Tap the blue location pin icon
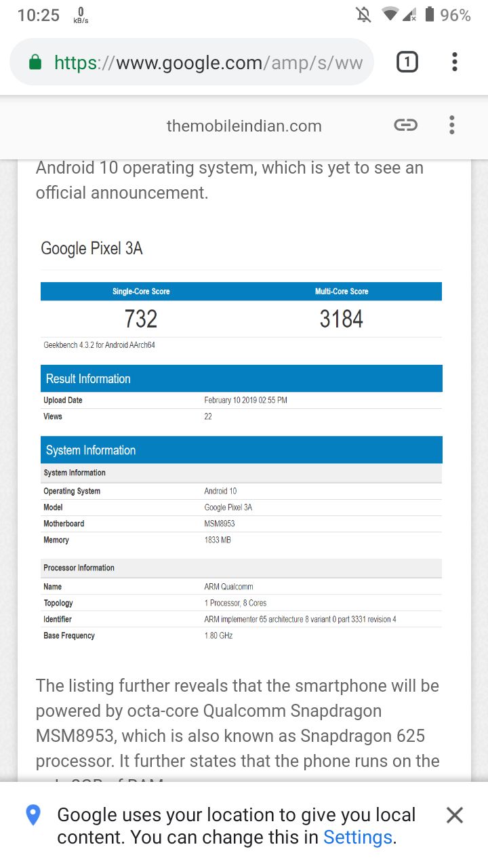The height and width of the screenshot is (868, 488). click(x=33, y=815)
